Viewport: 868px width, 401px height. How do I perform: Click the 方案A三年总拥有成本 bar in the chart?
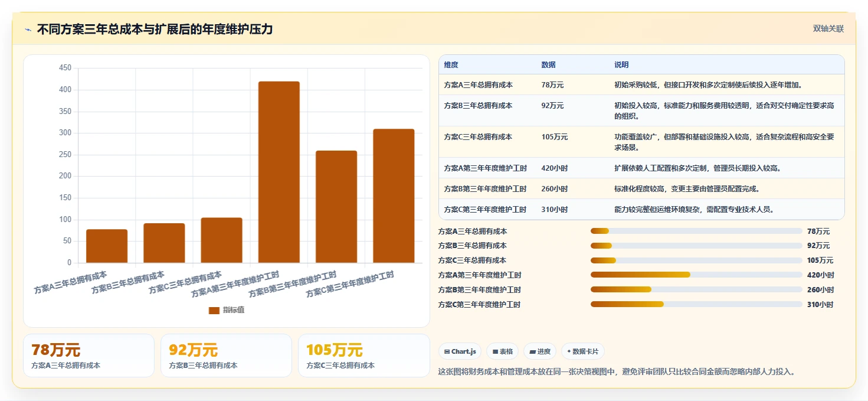click(107, 246)
